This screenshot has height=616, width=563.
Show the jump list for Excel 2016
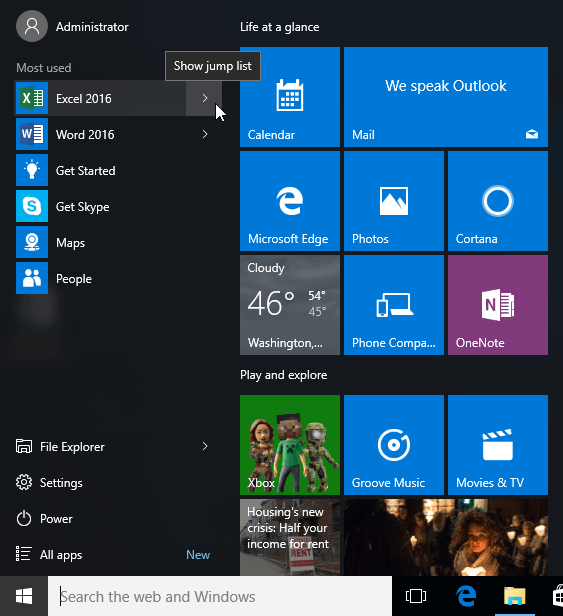pyautogui.click(x=204, y=98)
